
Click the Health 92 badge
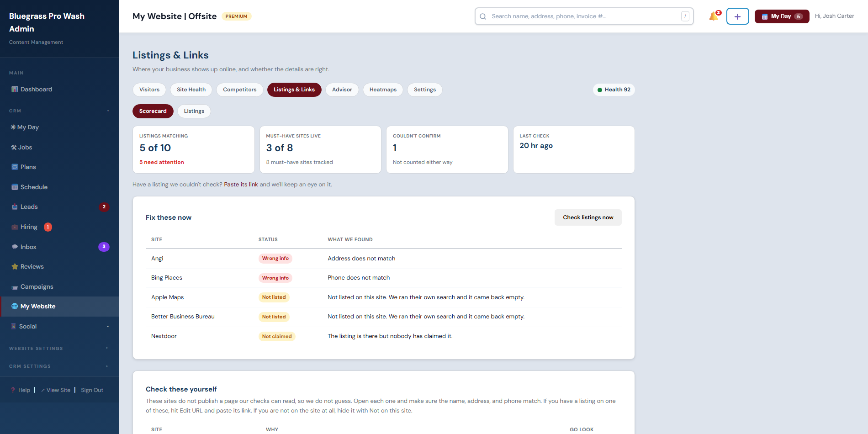(x=614, y=90)
